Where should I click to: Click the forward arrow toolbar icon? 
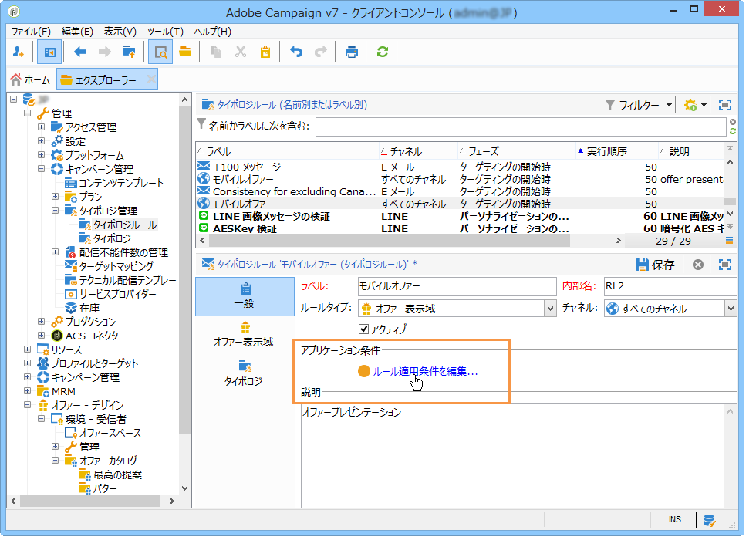(x=105, y=52)
